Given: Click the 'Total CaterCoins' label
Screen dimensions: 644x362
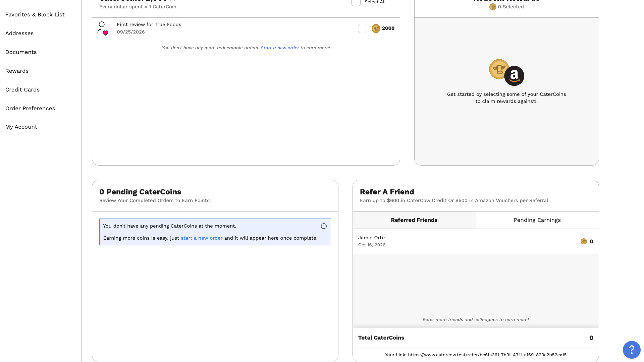Looking at the screenshot, I should [x=381, y=338].
